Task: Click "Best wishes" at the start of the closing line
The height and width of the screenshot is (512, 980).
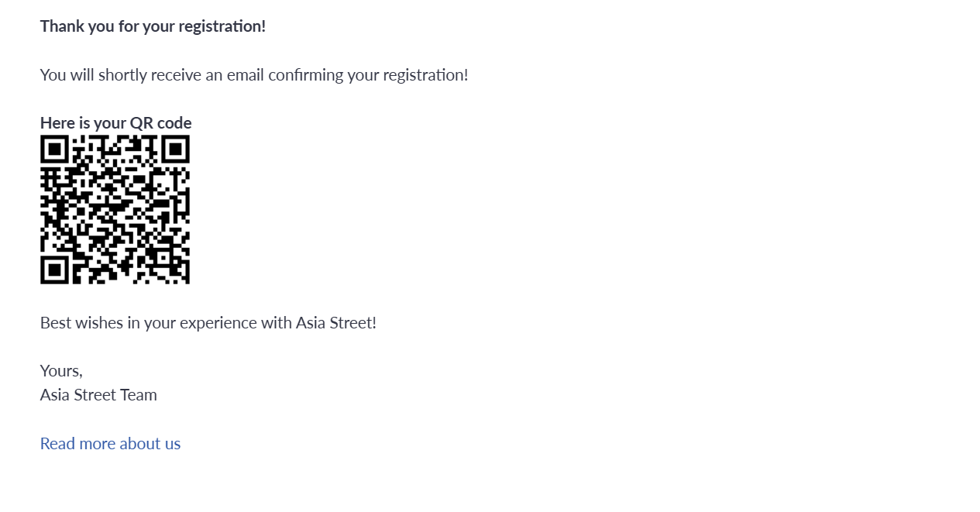Action: 80,323
